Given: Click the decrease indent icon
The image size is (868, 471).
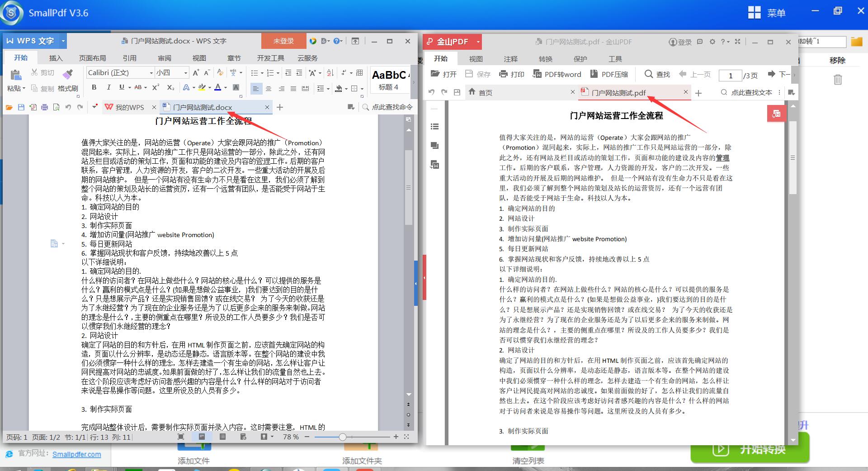Looking at the screenshot, I should (x=288, y=73).
